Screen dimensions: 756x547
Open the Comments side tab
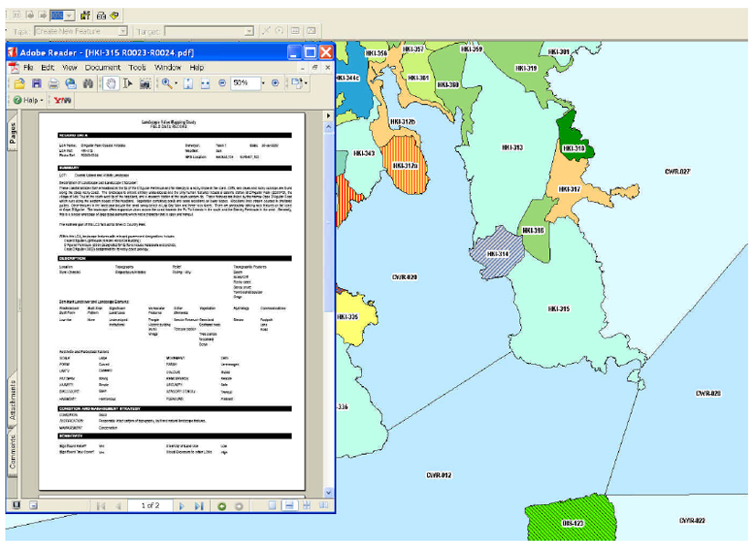(13, 452)
